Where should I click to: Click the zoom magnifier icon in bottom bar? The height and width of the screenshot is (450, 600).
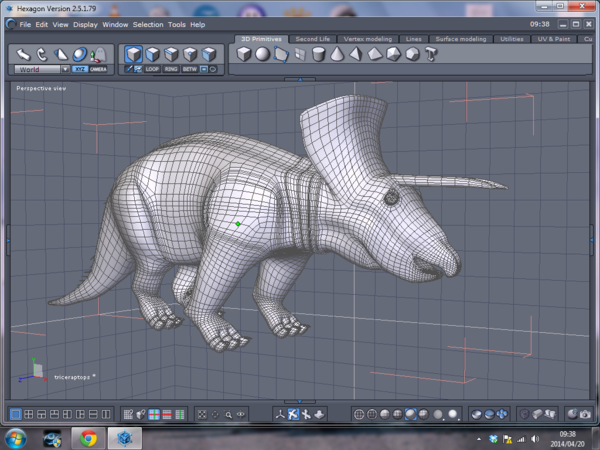point(229,414)
